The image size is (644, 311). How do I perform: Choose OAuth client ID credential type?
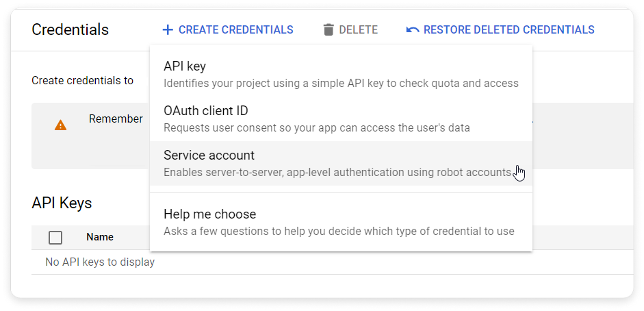341,119
